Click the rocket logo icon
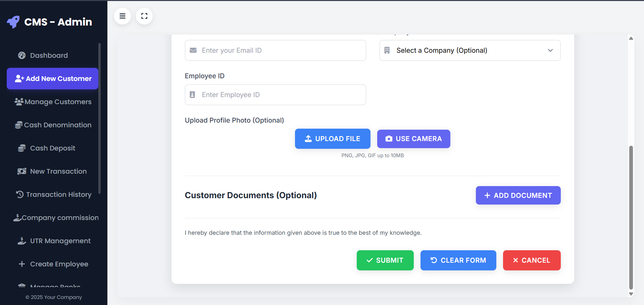This screenshot has width=644, height=305. pyautogui.click(x=13, y=22)
